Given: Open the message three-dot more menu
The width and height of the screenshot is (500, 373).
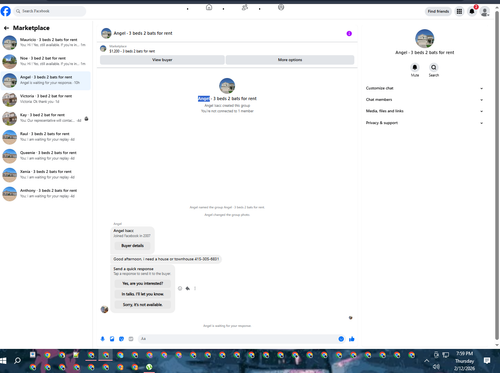Looking at the screenshot, I should [195, 288].
